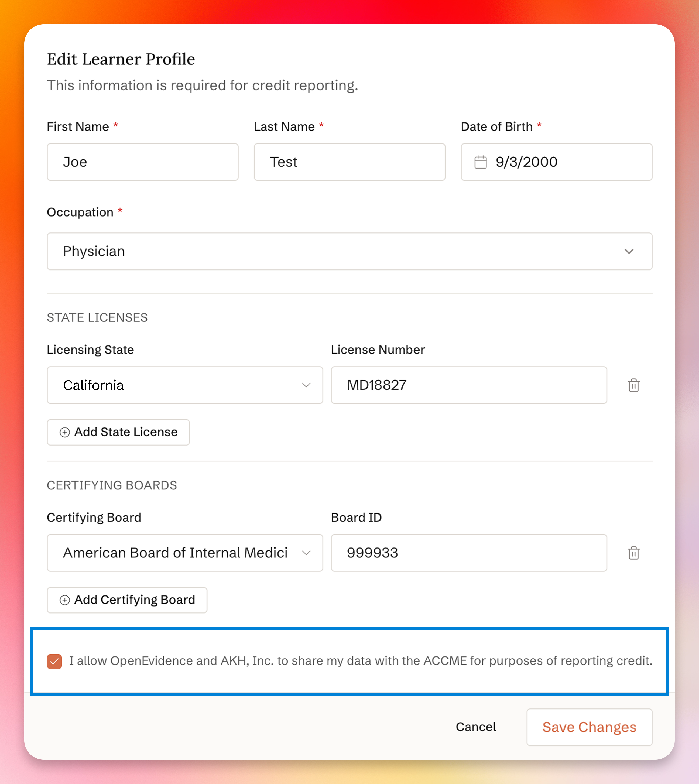Image resolution: width=699 pixels, height=784 pixels.
Task: Open the Occupation dropdown showing Physician
Action: click(x=349, y=251)
